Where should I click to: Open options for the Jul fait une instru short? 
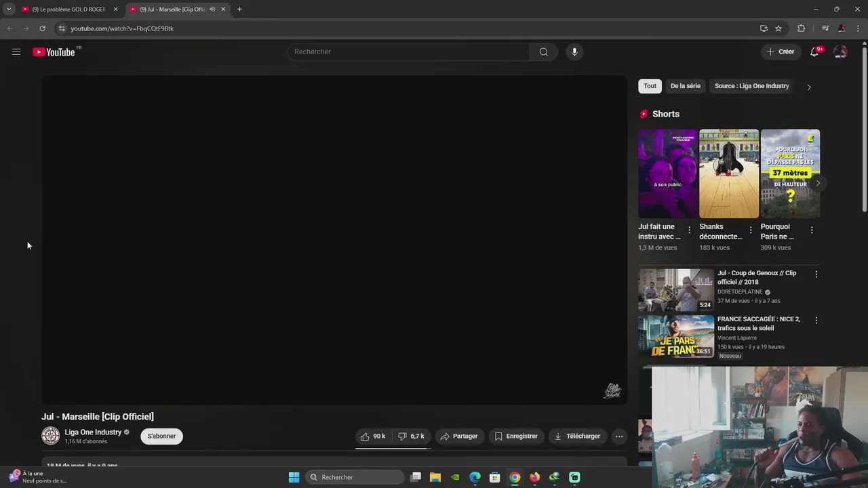[x=689, y=230]
